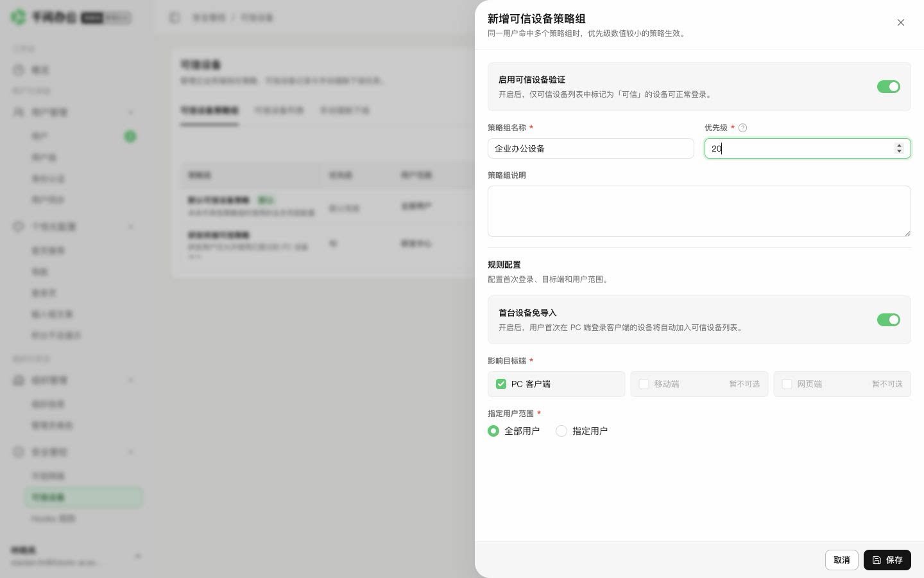Viewport: 924px width, 578px height.
Task: Click the disabled 网页端 checkbox
Action: (787, 384)
